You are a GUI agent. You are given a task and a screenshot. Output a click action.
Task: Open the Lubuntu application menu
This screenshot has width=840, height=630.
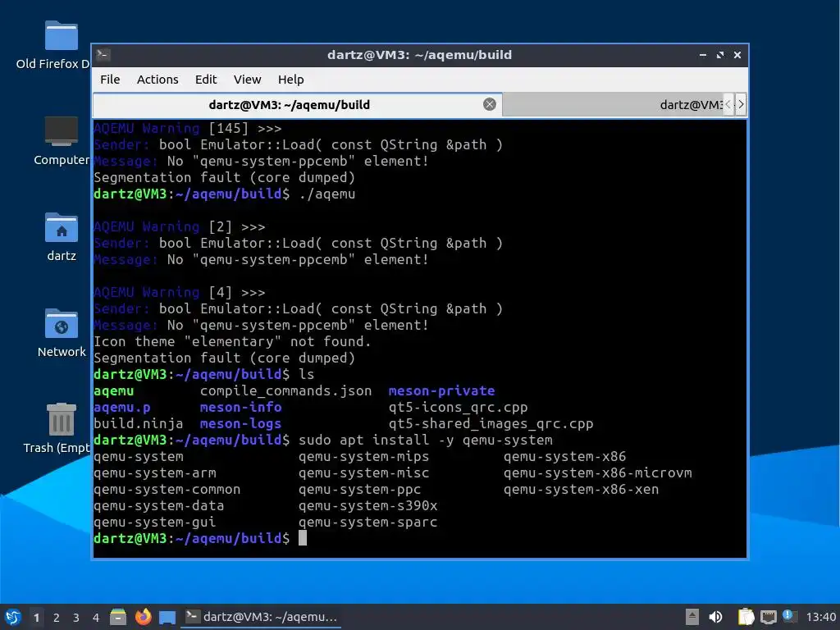[x=13, y=617]
